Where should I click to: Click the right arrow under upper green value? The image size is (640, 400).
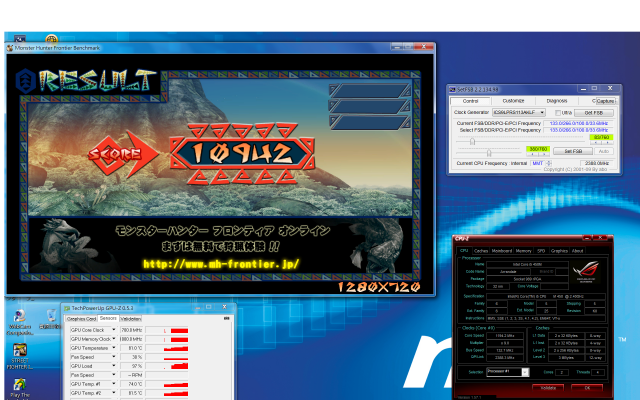pyautogui.click(x=607, y=143)
